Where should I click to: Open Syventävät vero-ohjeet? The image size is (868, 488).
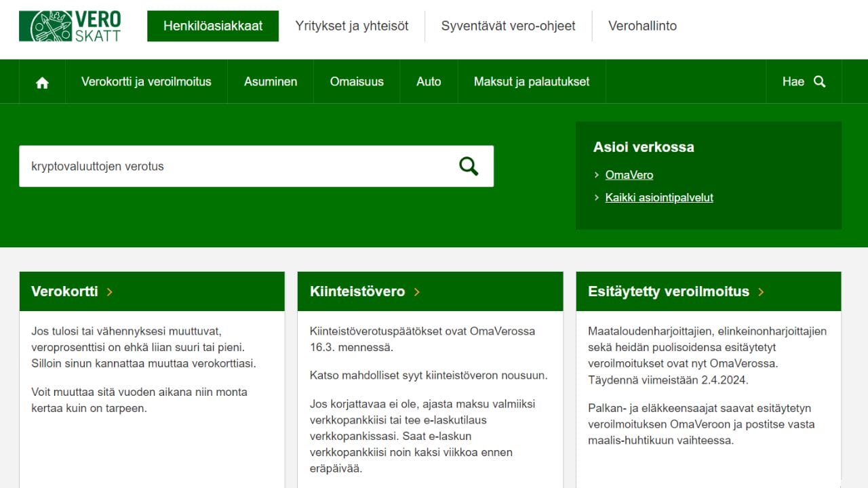click(507, 26)
